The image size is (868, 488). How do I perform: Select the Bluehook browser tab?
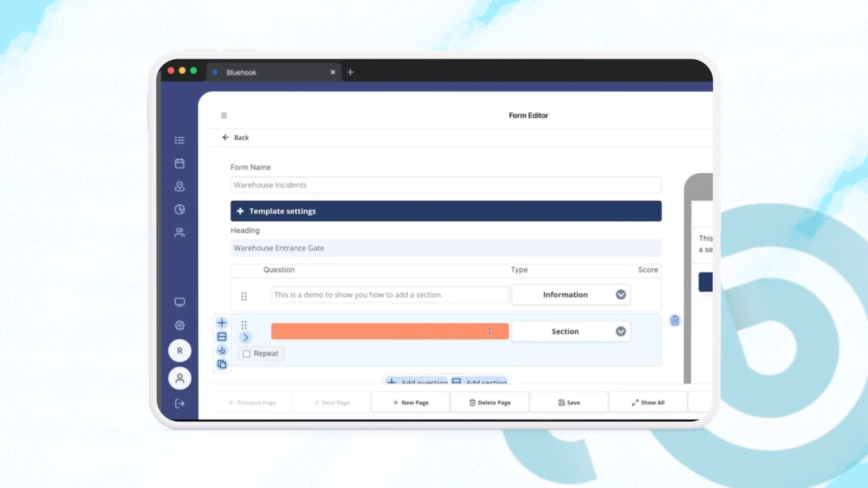coord(275,72)
